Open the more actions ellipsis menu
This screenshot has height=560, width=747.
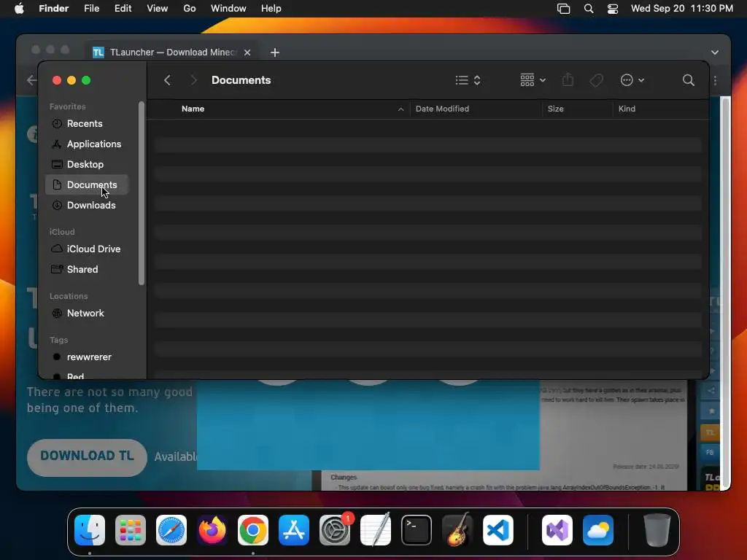point(632,80)
